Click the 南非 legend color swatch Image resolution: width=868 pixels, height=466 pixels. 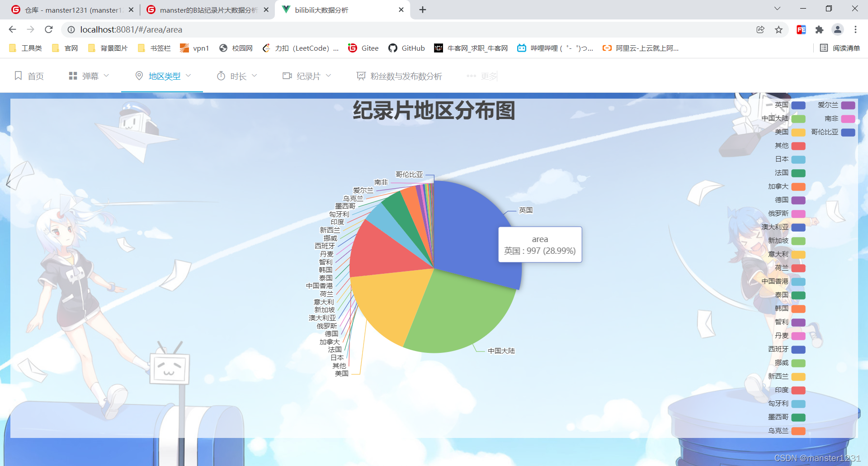coord(848,119)
